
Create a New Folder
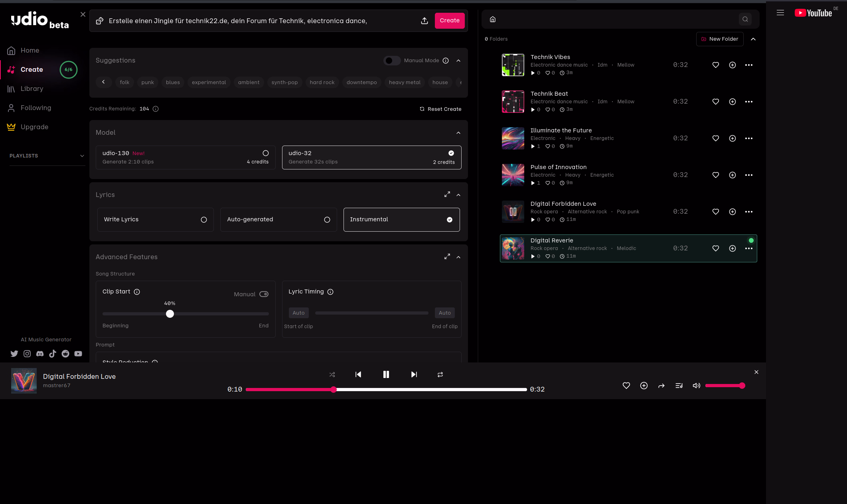(720, 39)
